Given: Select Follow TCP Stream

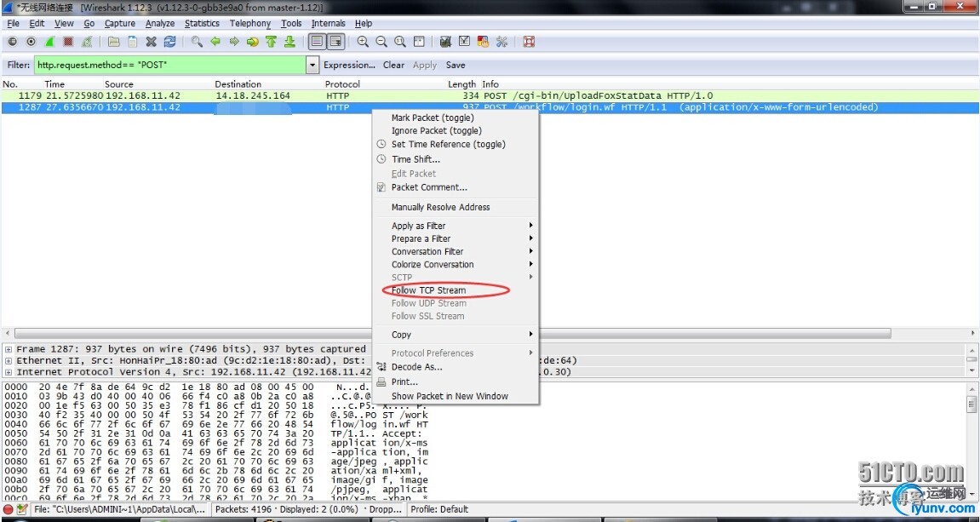Looking at the screenshot, I should 455,290.
